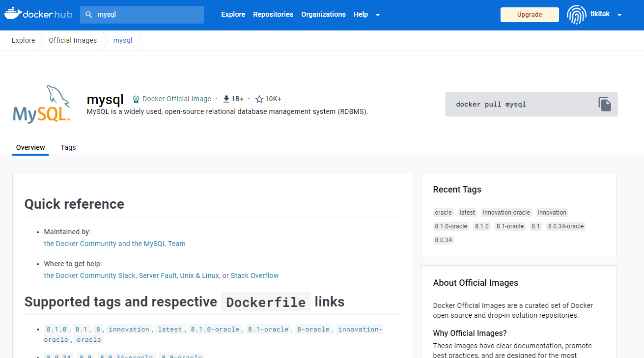
Task: Select 8.1-oracle chip in Recent Tags
Action: pos(510,226)
